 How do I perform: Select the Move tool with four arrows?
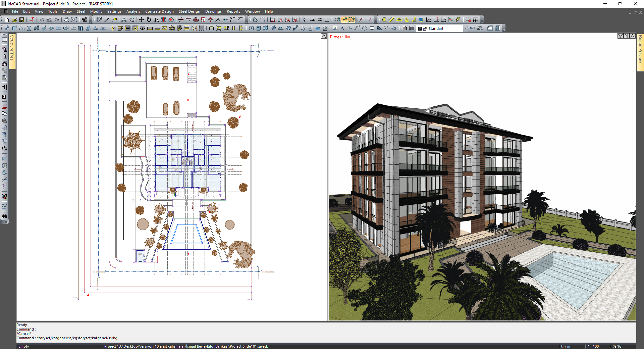coord(141,20)
